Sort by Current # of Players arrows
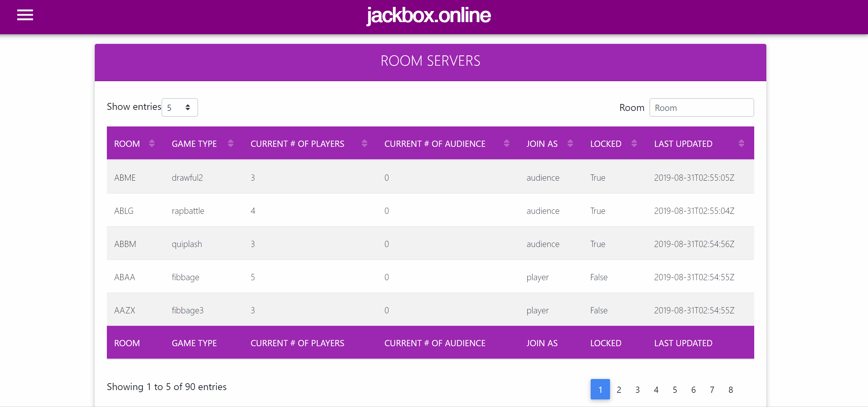This screenshot has height=407, width=868. (x=364, y=143)
